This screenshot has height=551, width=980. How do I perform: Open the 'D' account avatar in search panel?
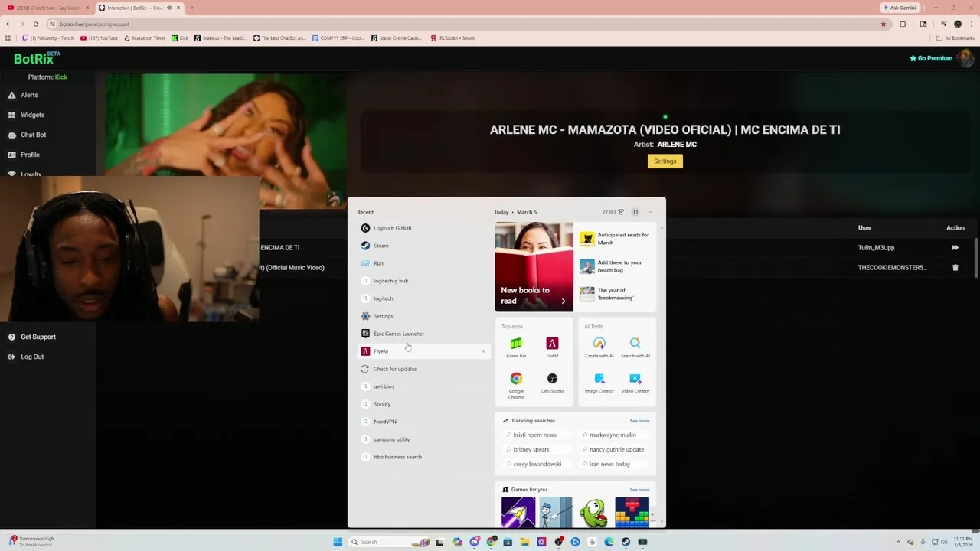635,212
